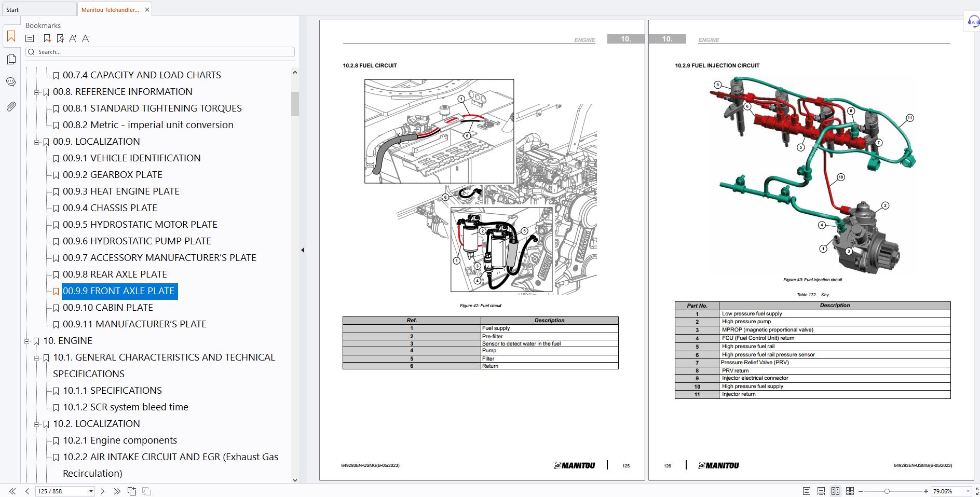The height and width of the screenshot is (497, 980).
Task: Click the bookmarks scrollbar down arrow
Action: point(295,480)
